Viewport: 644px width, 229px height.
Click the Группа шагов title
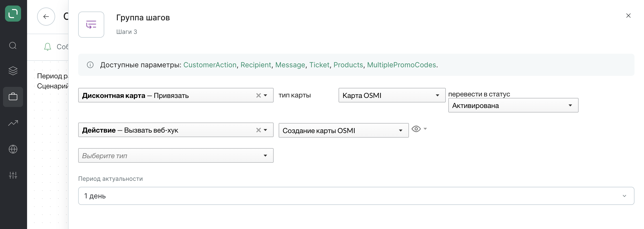click(143, 18)
